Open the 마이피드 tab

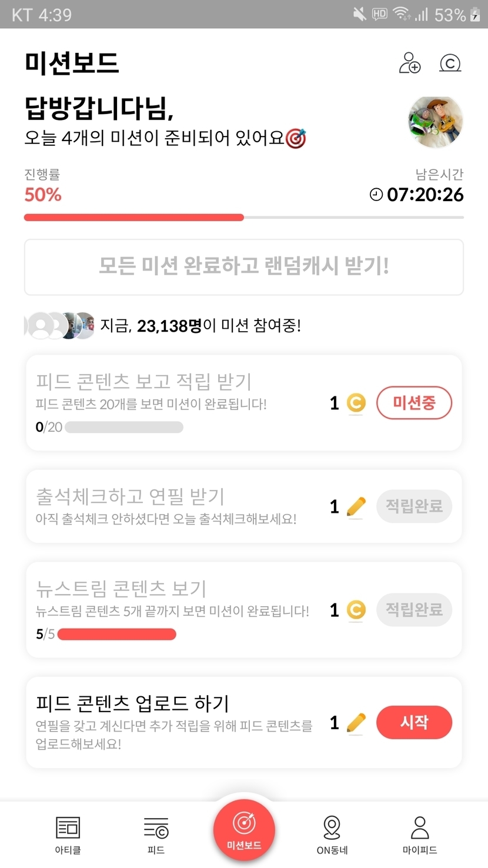click(x=420, y=834)
